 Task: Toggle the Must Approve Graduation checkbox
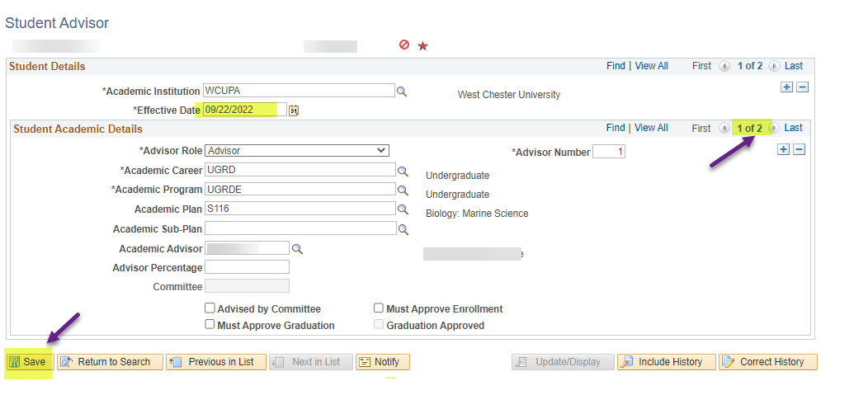(x=210, y=325)
